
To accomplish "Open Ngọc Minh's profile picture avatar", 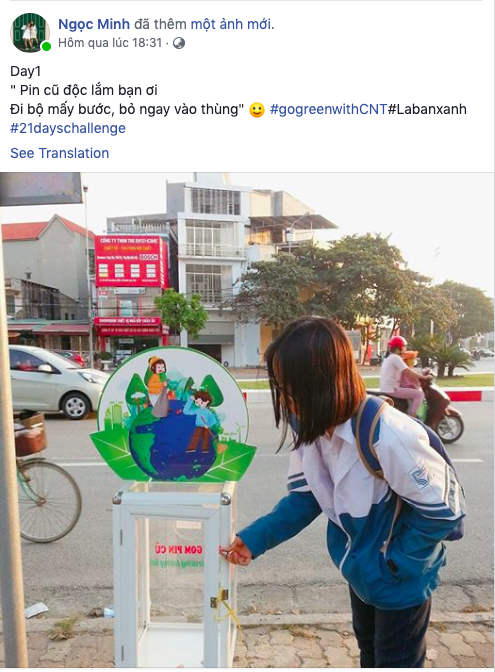I will click(x=30, y=33).
